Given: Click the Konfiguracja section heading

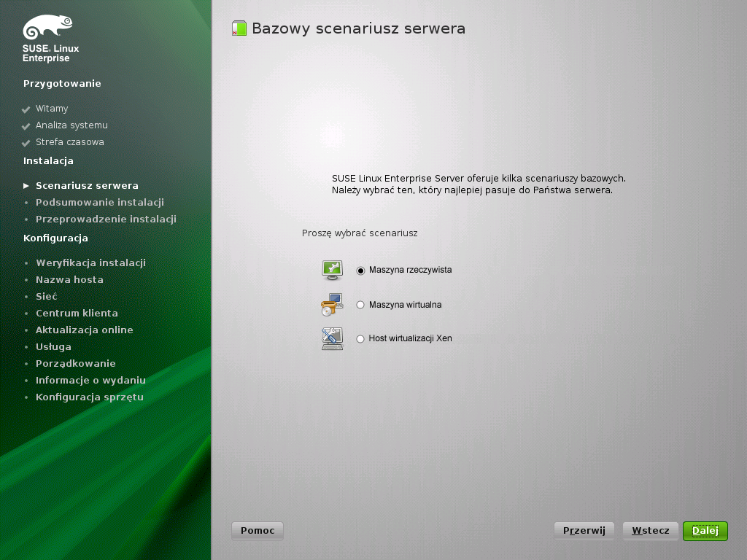Looking at the screenshot, I should click(55, 238).
